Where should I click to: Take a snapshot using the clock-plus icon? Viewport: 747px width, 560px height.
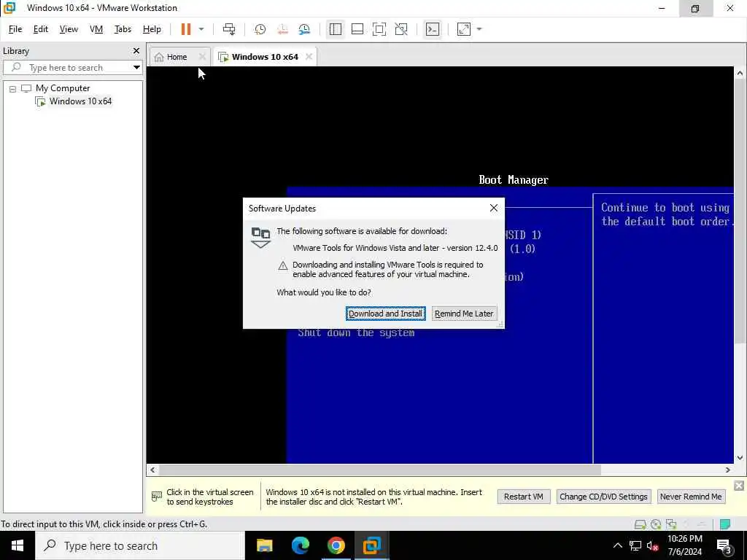pos(260,29)
